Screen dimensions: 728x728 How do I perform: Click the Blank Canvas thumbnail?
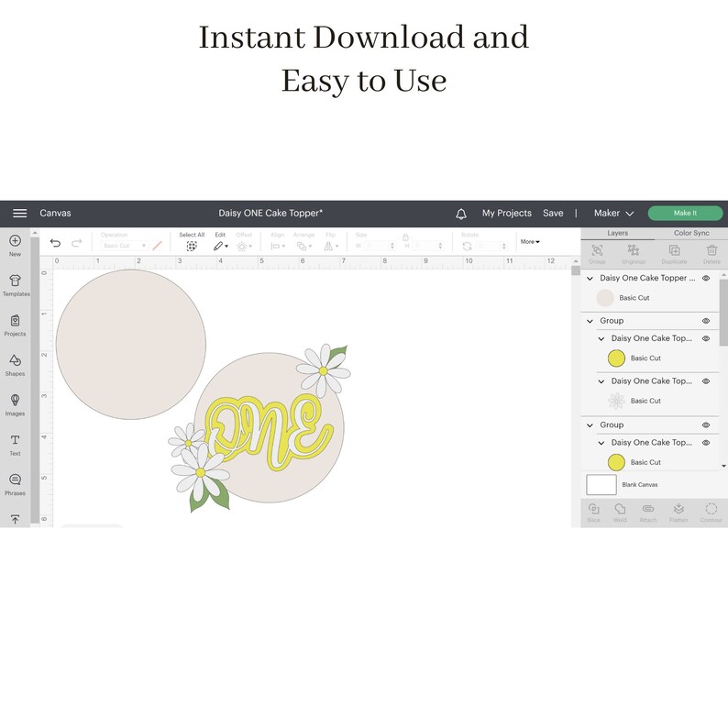pos(601,485)
